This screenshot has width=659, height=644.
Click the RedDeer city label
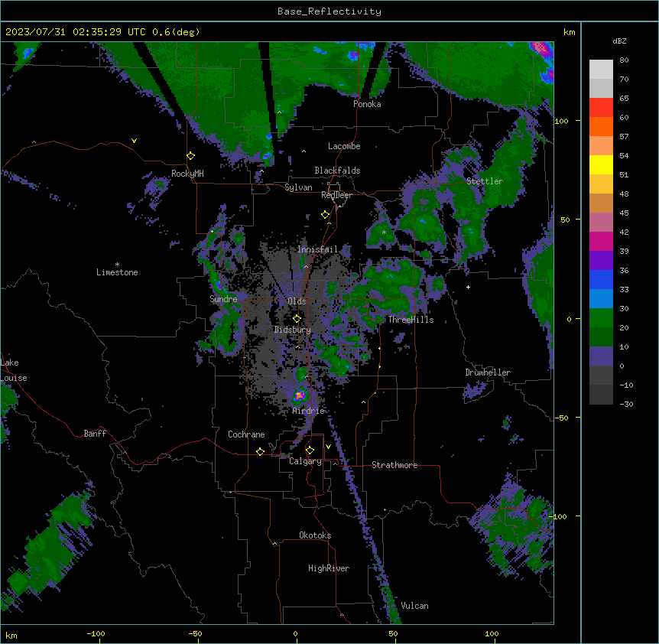tap(336, 195)
